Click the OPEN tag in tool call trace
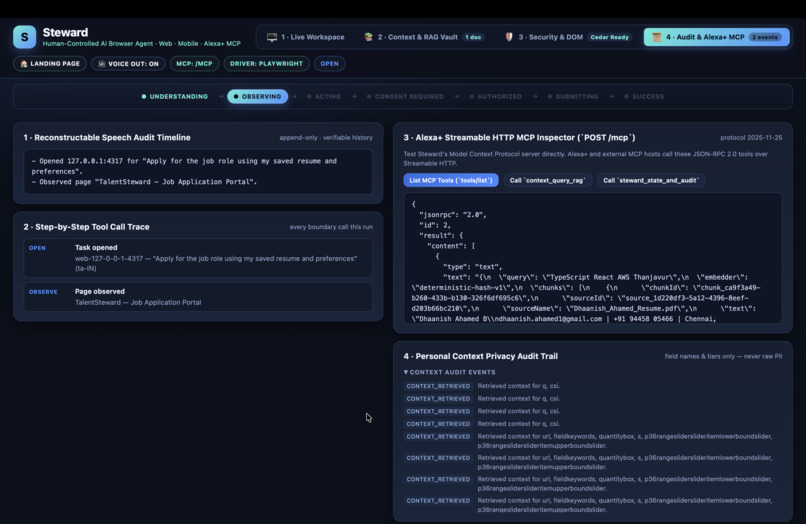 [37, 248]
